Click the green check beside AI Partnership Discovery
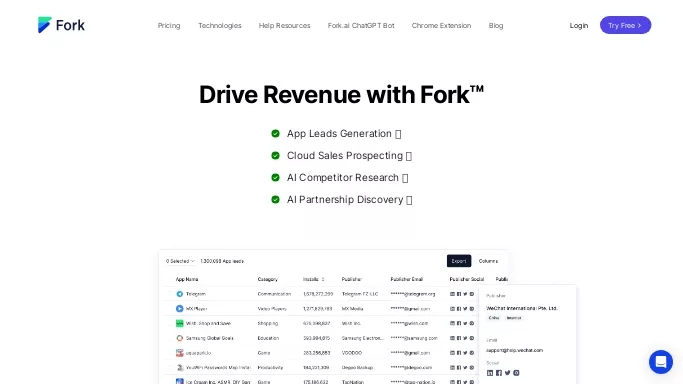This screenshot has height=384, width=683. (x=275, y=199)
